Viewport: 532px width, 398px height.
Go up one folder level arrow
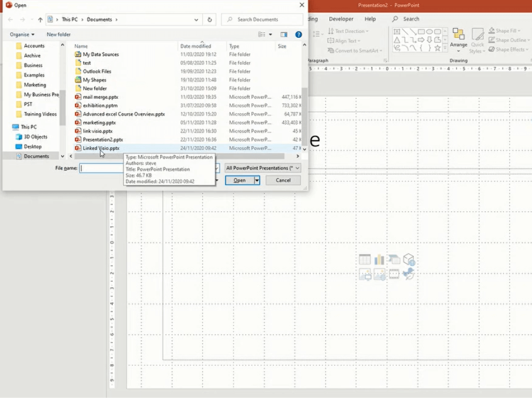pyautogui.click(x=40, y=20)
